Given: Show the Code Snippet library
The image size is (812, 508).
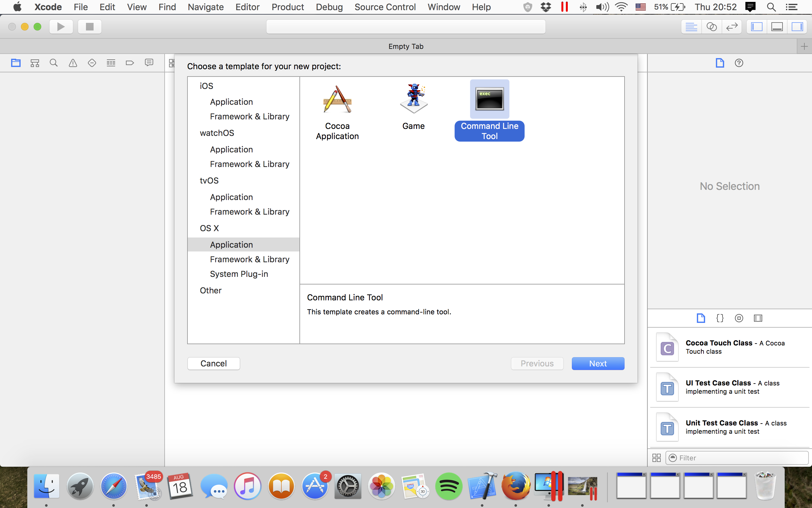Looking at the screenshot, I should [720, 318].
